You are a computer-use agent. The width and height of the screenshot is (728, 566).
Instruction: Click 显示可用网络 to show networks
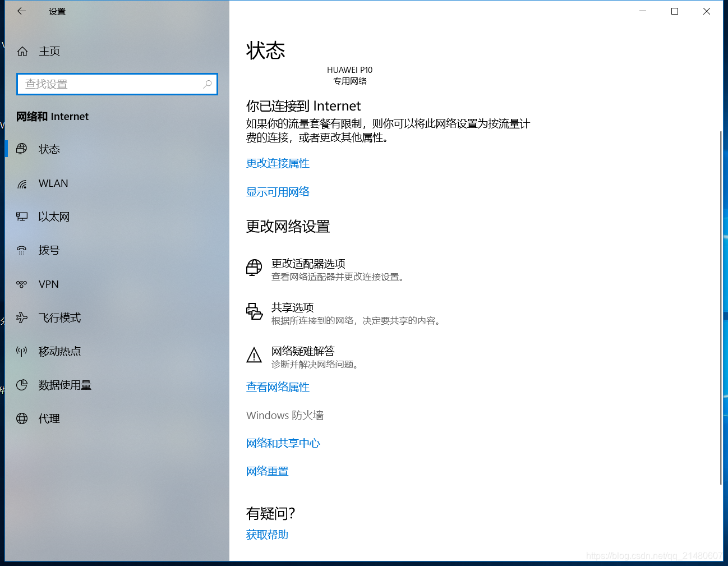[278, 192]
